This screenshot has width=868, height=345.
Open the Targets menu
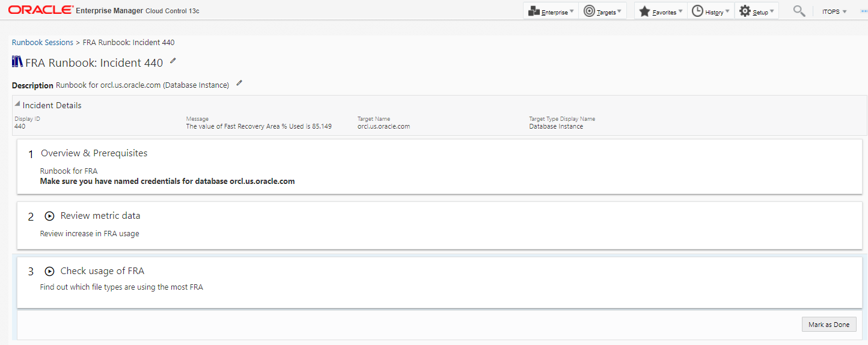602,11
